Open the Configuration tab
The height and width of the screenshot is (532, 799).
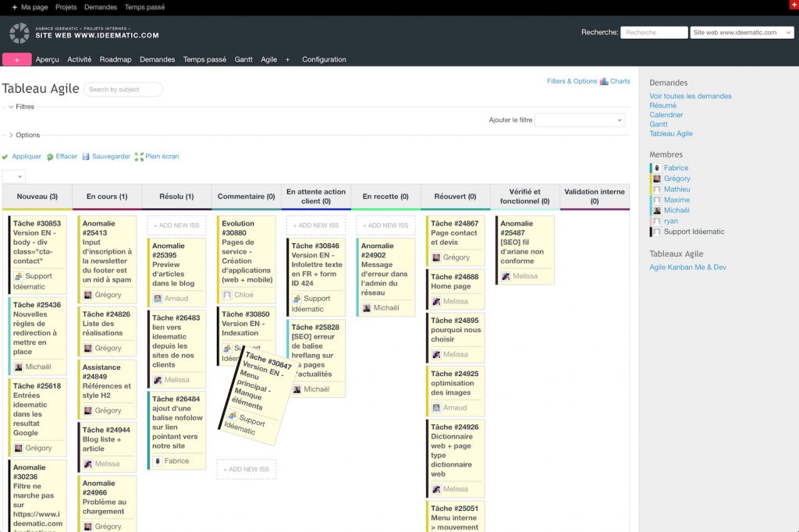[x=324, y=59]
